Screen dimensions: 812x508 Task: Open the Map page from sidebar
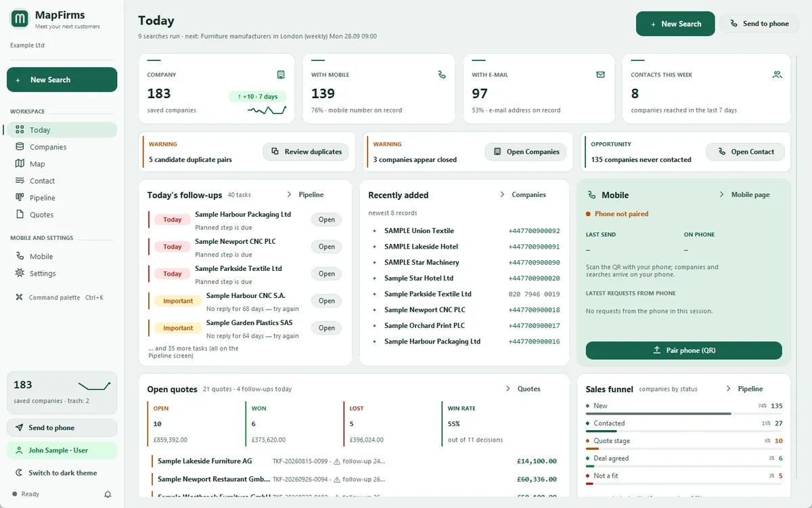pos(62,164)
